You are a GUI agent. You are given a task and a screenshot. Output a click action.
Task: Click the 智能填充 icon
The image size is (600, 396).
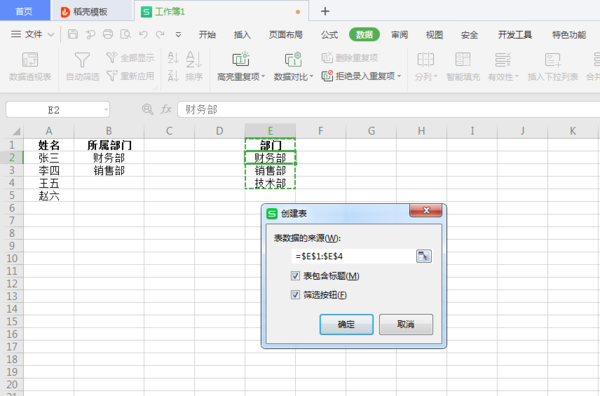(463, 60)
